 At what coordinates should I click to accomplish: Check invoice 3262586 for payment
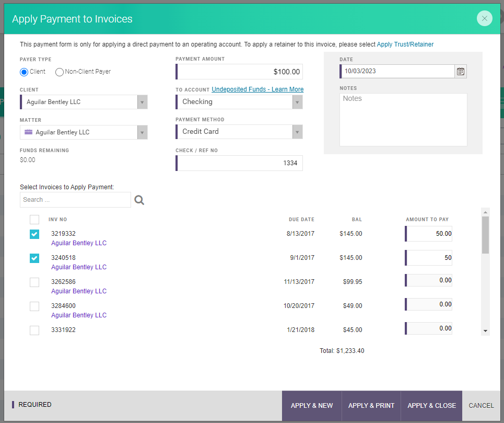point(34,282)
